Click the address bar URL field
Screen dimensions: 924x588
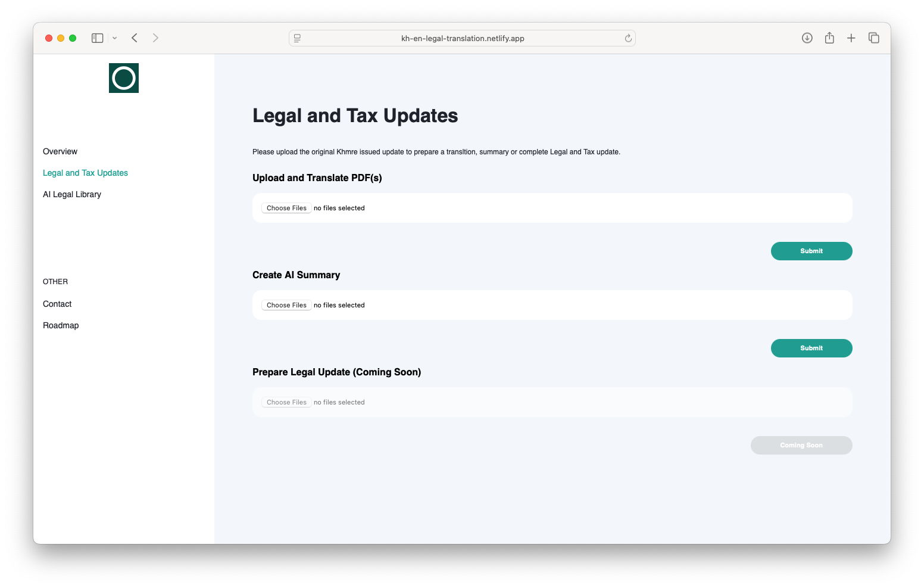pyautogui.click(x=463, y=38)
